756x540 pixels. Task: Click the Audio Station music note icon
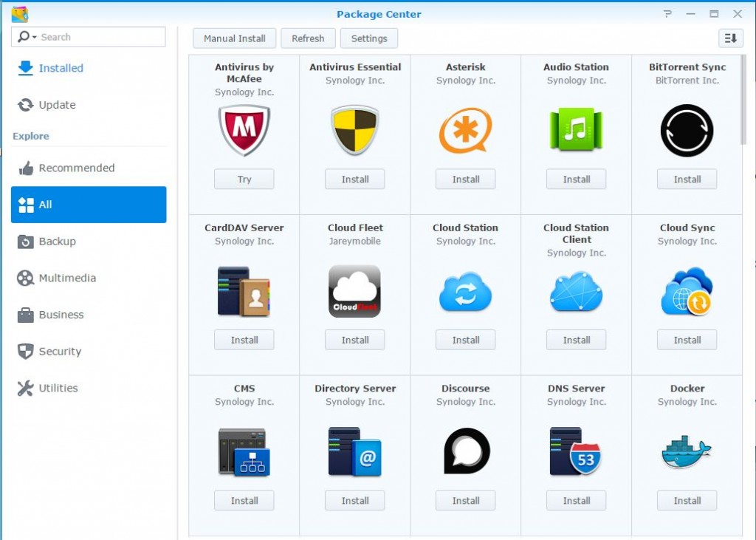pos(576,129)
